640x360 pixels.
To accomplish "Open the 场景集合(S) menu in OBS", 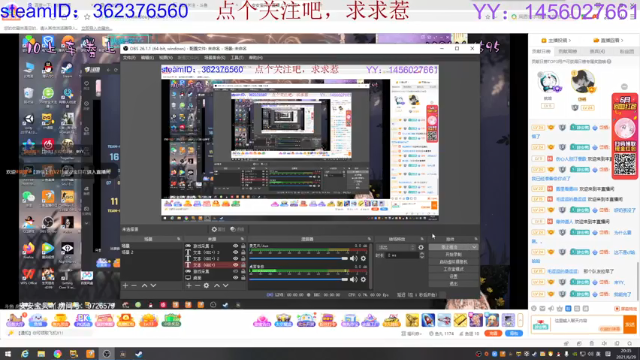I will (x=215, y=58).
